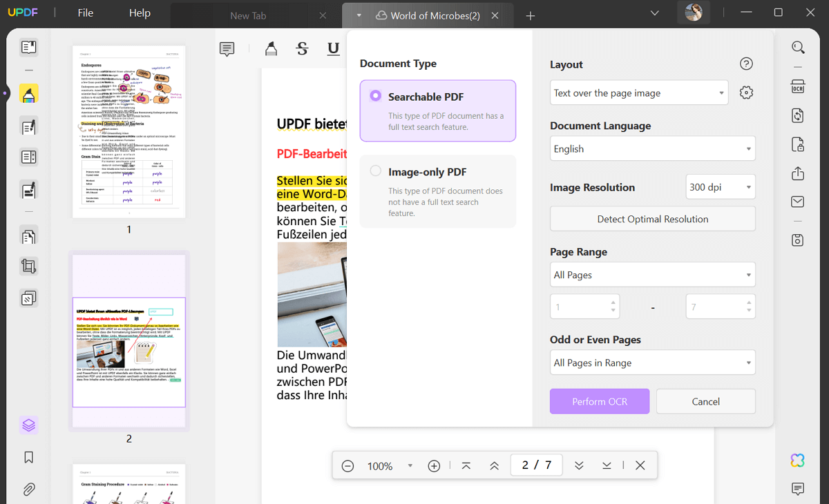Switch to the New Tab tab
The width and height of the screenshot is (829, 504).
click(248, 16)
